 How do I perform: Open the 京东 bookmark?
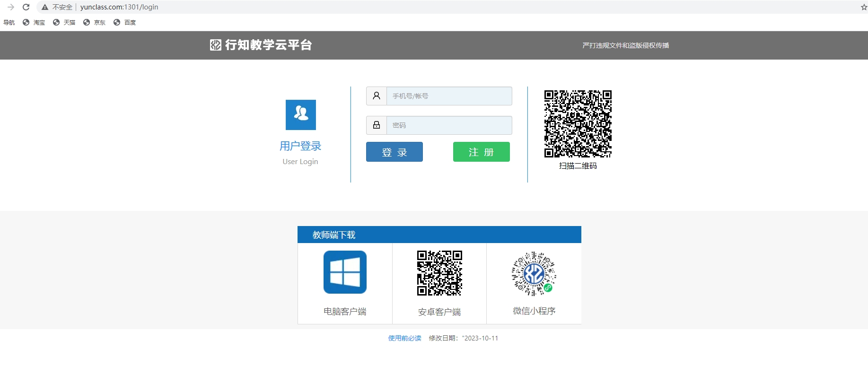pyautogui.click(x=95, y=22)
